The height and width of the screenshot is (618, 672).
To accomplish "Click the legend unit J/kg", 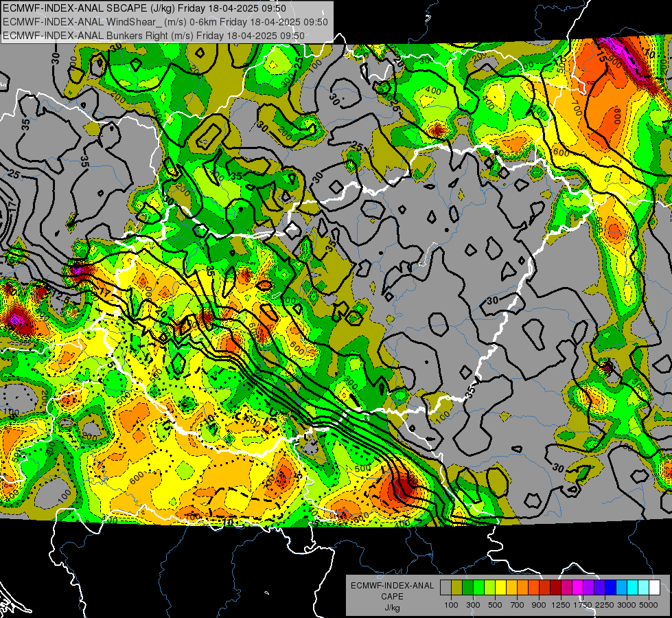I will pyautogui.click(x=392, y=608).
